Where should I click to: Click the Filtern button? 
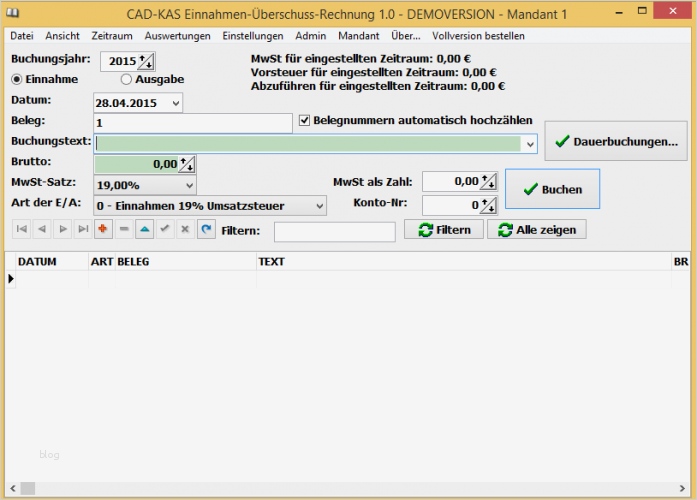pos(444,229)
